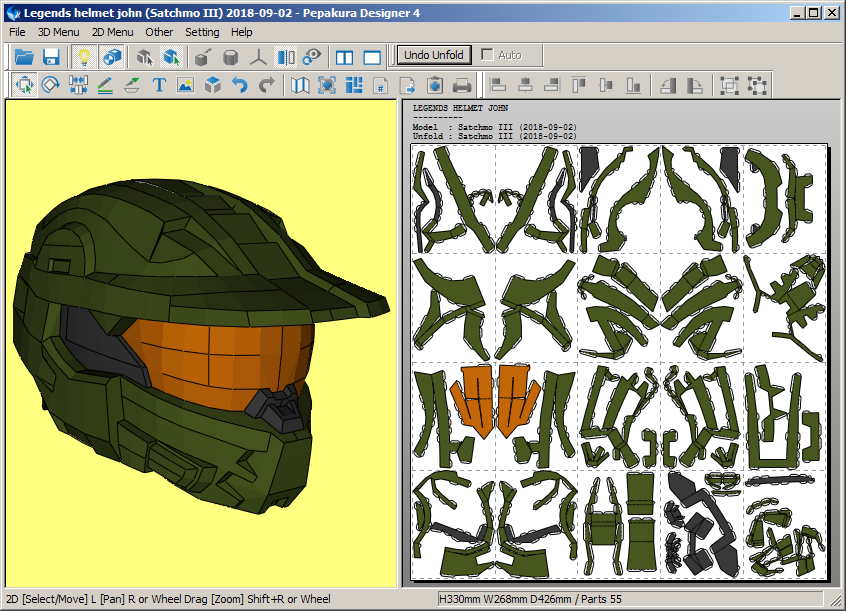Click the Pepakura app icon in title bar

[x=13, y=13]
